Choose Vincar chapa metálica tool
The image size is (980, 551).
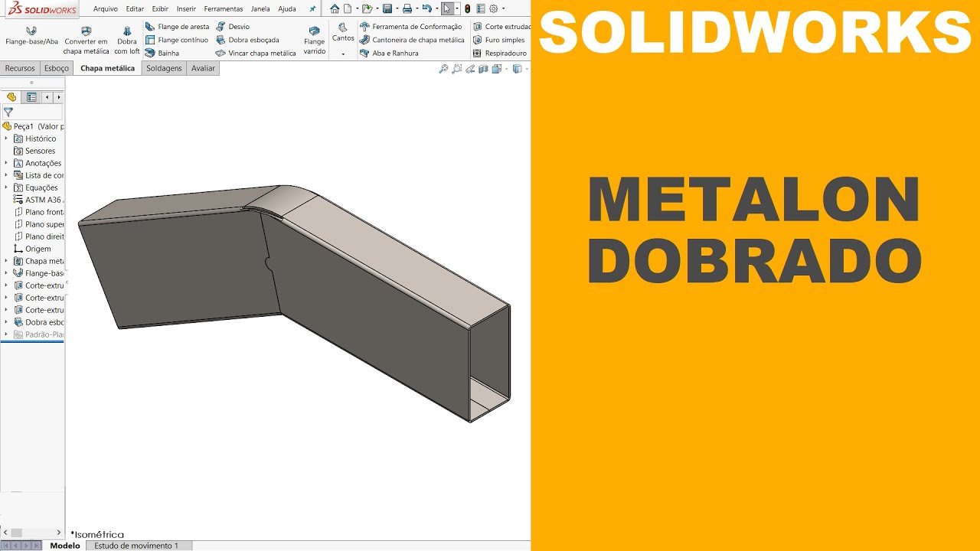256,54
